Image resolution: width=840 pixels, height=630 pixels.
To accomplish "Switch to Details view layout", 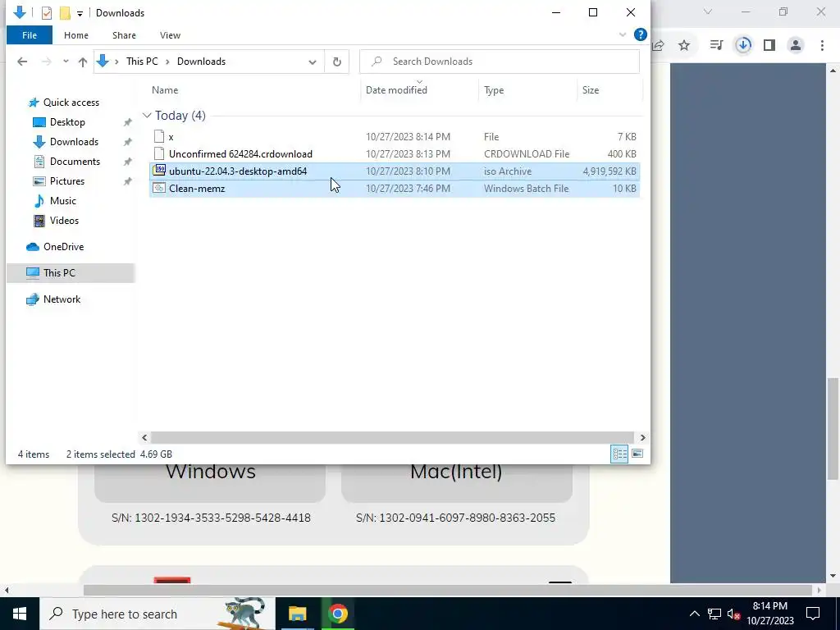I will pos(620,454).
